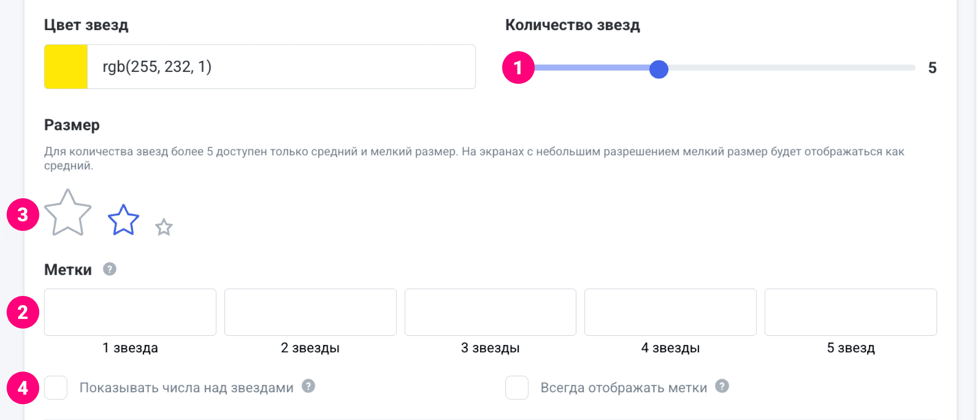Screen dimensions: 980x420
Task: Click the rgb(255, 232, 1) color field
Action: [281, 67]
